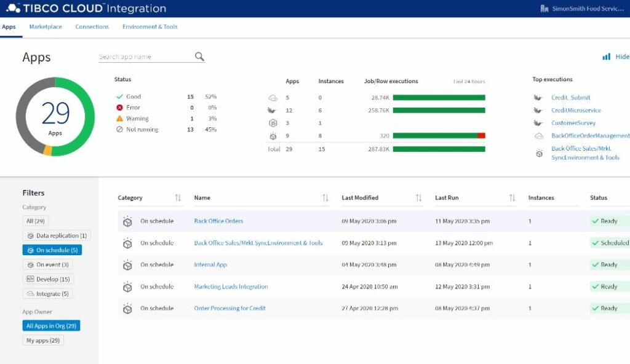630x364 pixels.
Task: Open CreditMicroservice from Top executions
Action: point(576,110)
